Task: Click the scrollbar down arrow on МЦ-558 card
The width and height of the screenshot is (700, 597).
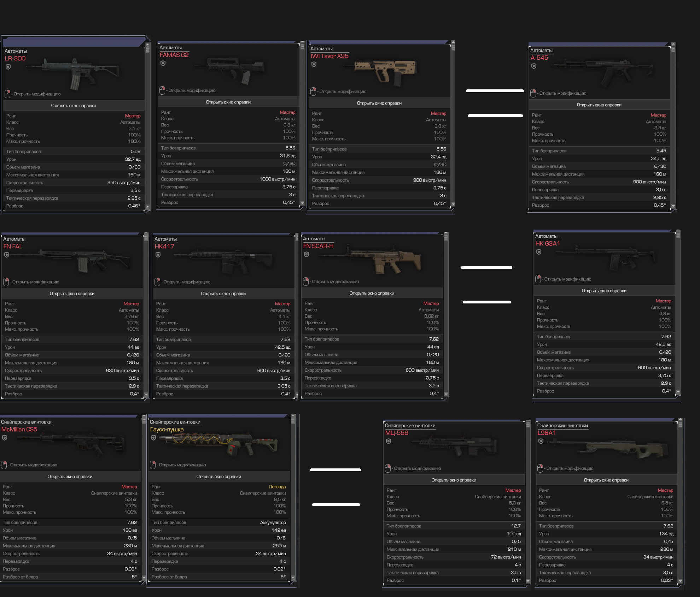Action: (x=528, y=581)
